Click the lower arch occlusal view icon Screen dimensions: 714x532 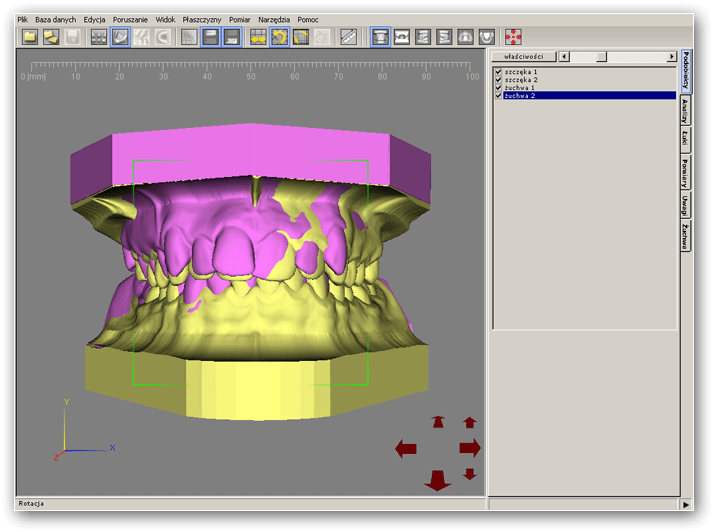pos(487,37)
